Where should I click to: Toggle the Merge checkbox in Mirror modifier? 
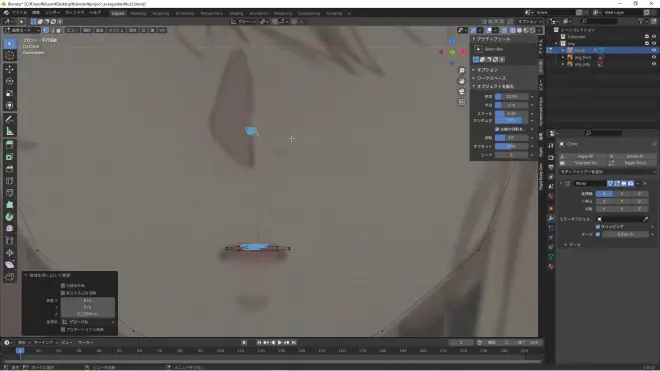point(598,234)
